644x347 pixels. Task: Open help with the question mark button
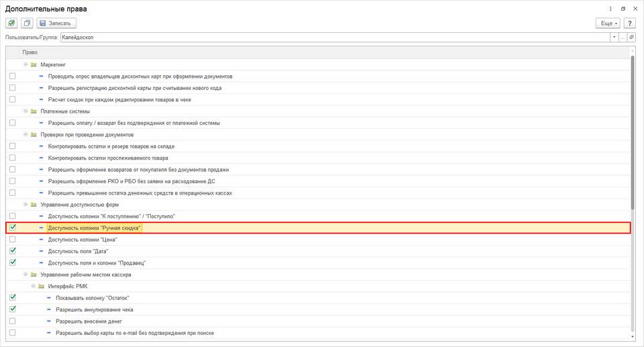(629, 23)
